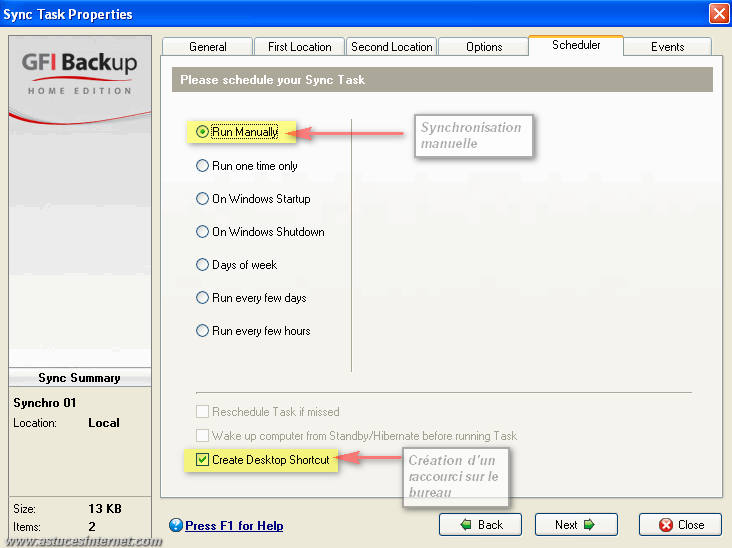Click the Synchro 01 task name

44,403
